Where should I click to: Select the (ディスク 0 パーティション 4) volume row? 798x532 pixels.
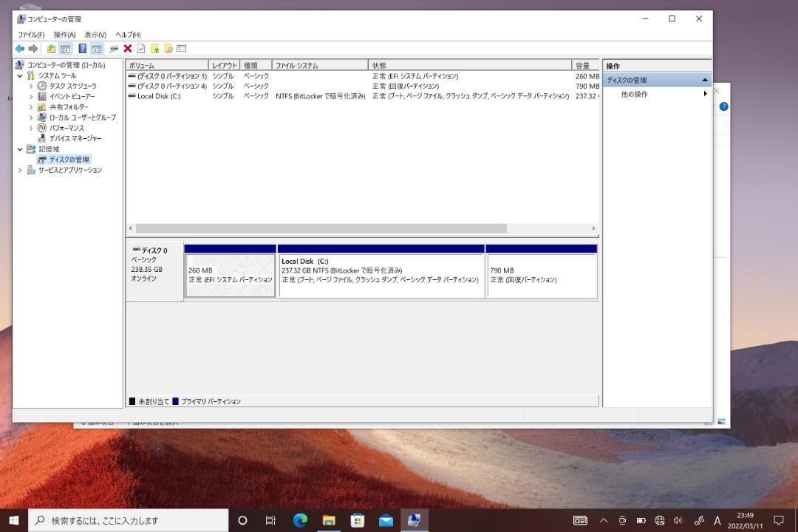pos(363,86)
